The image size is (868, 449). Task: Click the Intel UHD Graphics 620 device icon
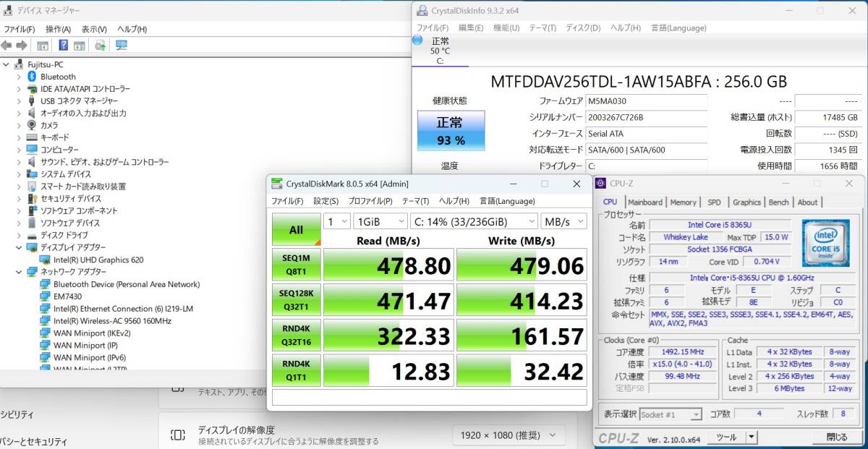coord(45,260)
